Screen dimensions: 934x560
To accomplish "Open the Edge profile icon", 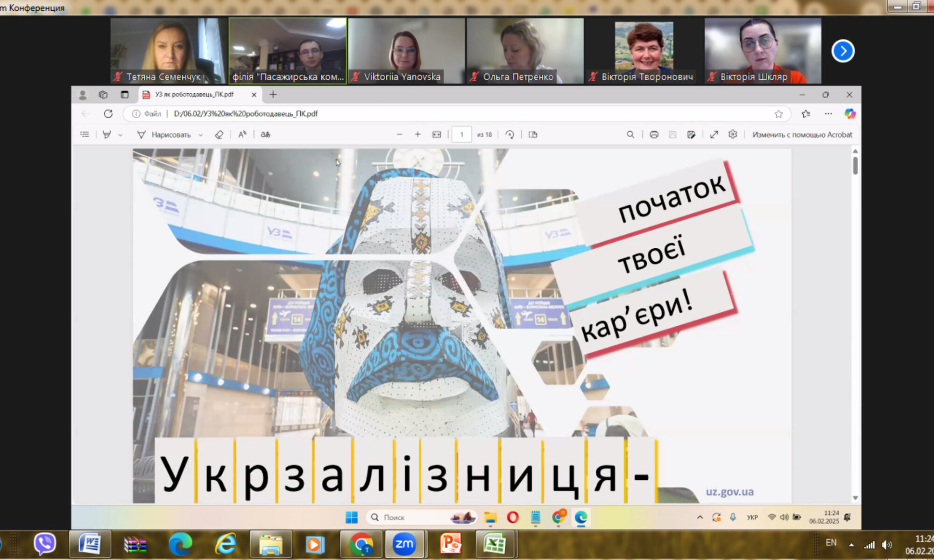I will [83, 95].
